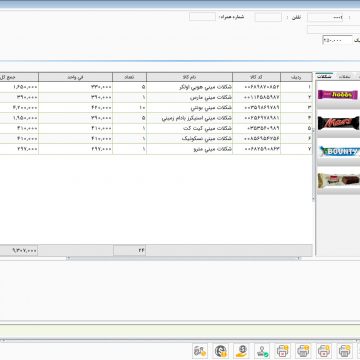The width and height of the screenshot is (360, 360).
Task: Click row number 7 in the ردیف column
Action: coord(296,149)
